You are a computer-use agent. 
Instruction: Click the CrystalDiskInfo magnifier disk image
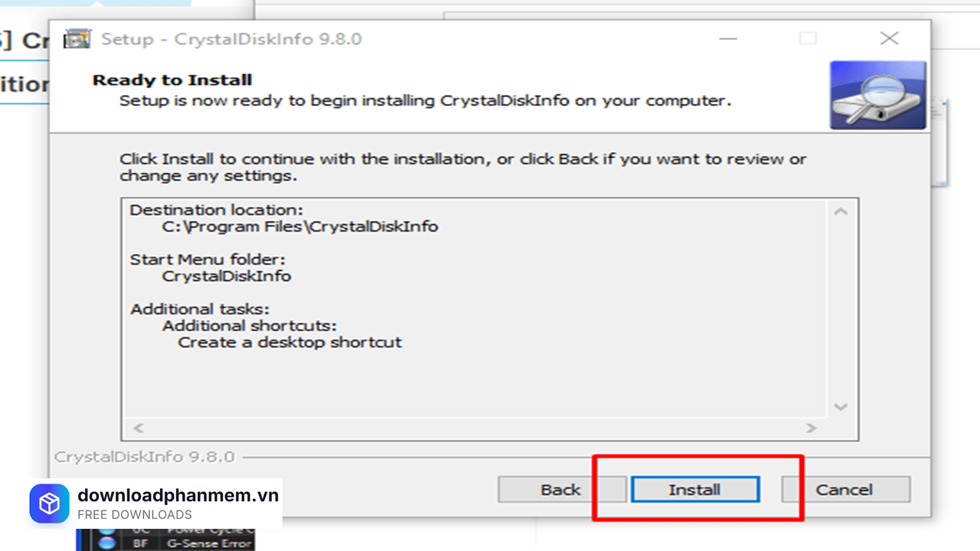click(x=877, y=95)
